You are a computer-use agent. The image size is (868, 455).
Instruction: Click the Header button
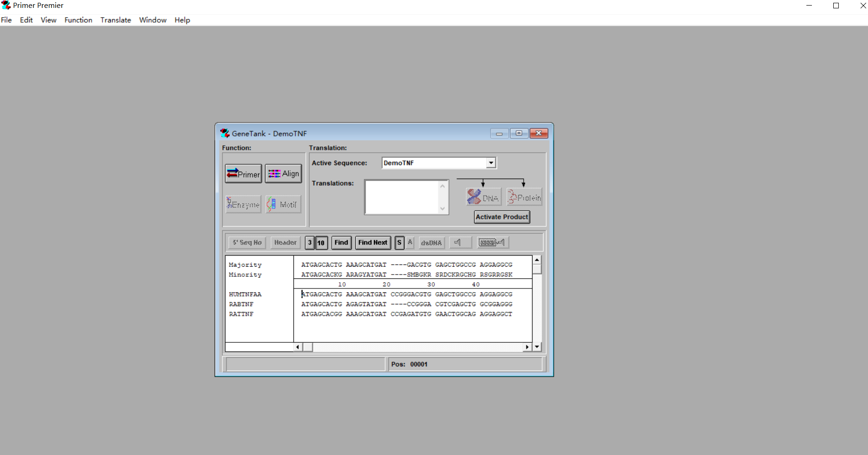pyautogui.click(x=285, y=243)
